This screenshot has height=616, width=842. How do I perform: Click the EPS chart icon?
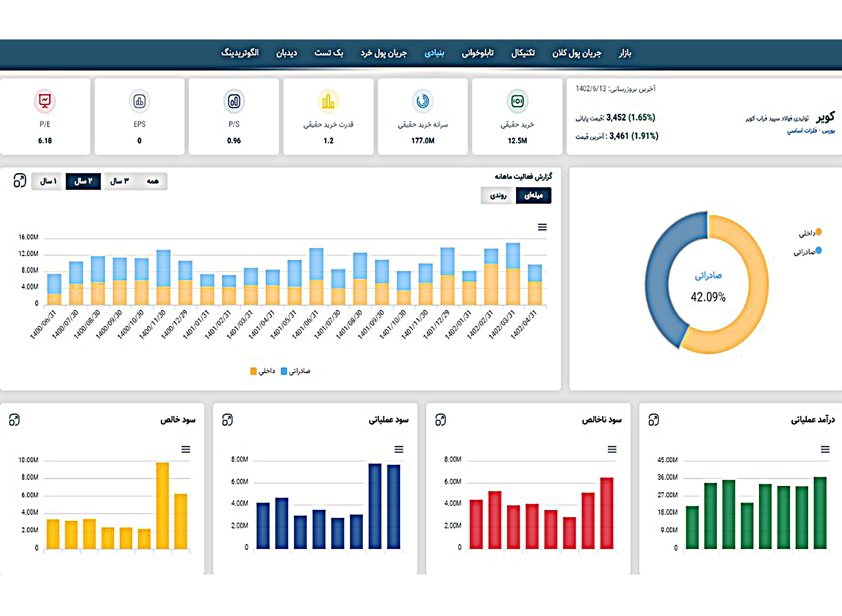pyautogui.click(x=140, y=101)
